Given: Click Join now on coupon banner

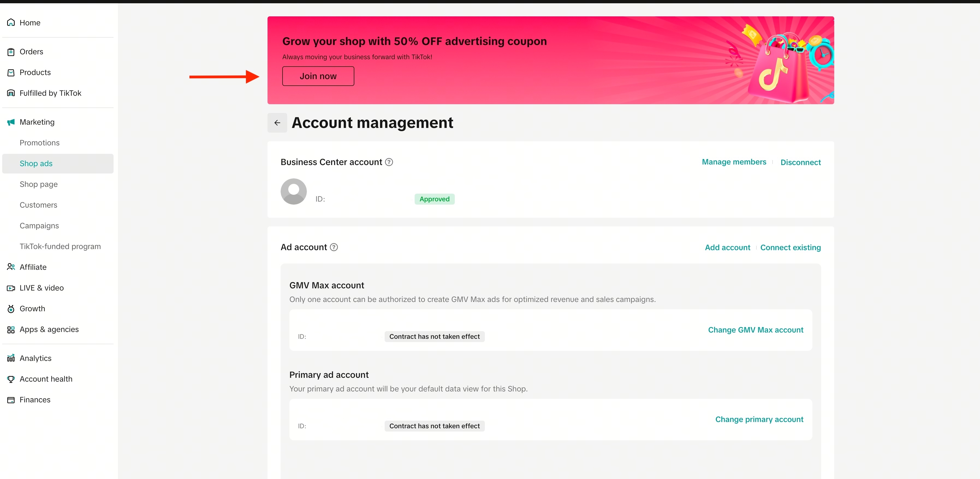Looking at the screenshot, I should coord(318,76).
